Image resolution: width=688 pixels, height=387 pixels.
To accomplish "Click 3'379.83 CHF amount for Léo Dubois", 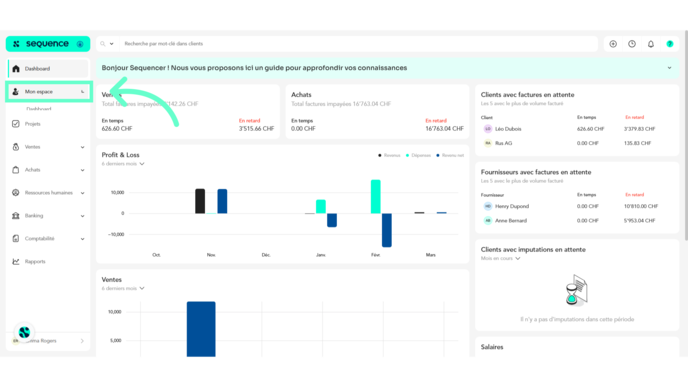I will pos(639,129).
